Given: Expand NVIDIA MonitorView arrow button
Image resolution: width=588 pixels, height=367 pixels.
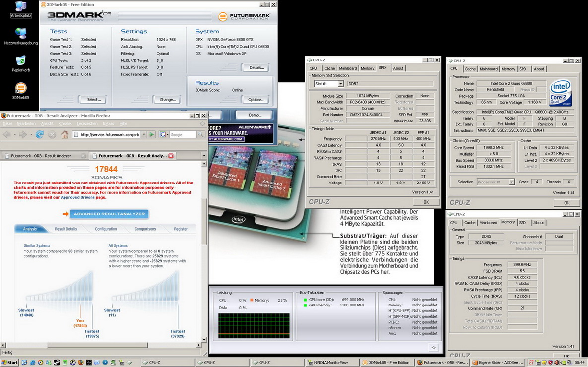Looking at the screenshot, I should point(433,348).
